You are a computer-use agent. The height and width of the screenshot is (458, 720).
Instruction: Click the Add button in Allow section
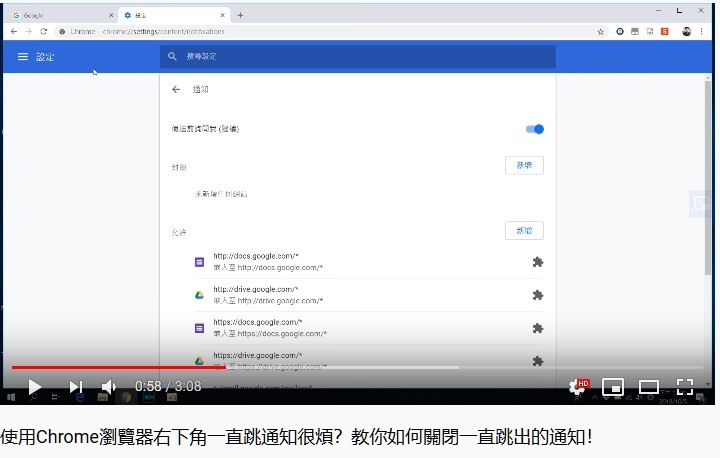(524, 231)
